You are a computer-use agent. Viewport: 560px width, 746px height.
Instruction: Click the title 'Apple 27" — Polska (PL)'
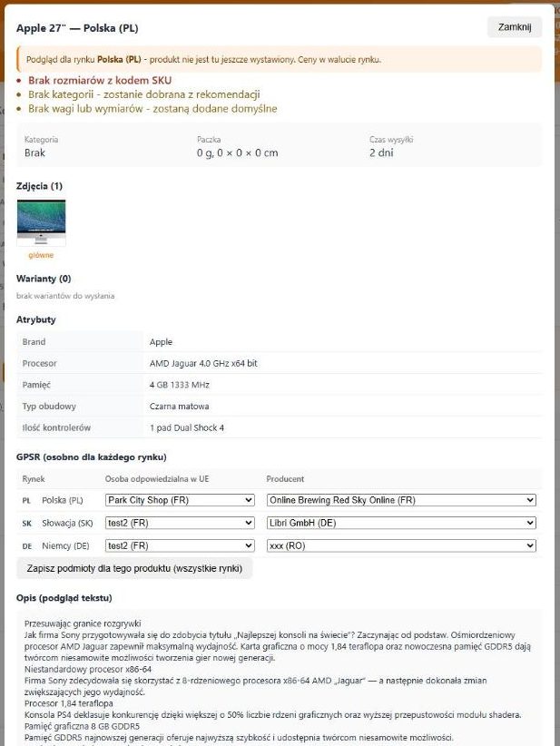(77, 28)
